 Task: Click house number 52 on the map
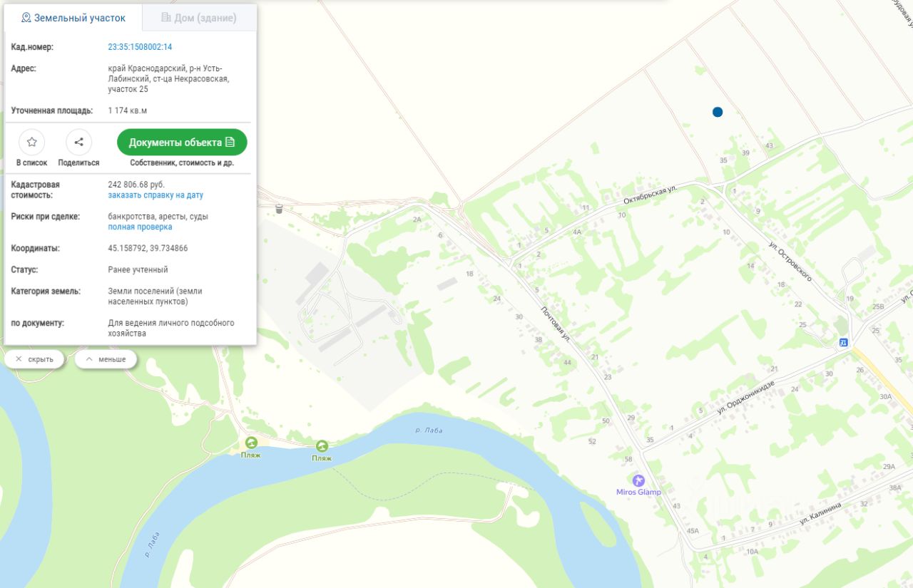tap(592, 442)
